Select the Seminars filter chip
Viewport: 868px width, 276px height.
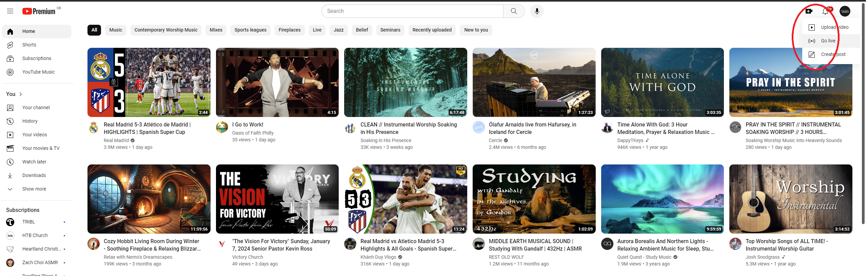[x=390, y=30]
